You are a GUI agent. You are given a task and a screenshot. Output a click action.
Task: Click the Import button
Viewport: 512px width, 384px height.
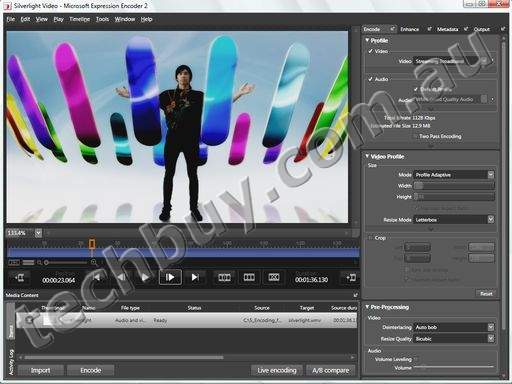pos(40,370)
